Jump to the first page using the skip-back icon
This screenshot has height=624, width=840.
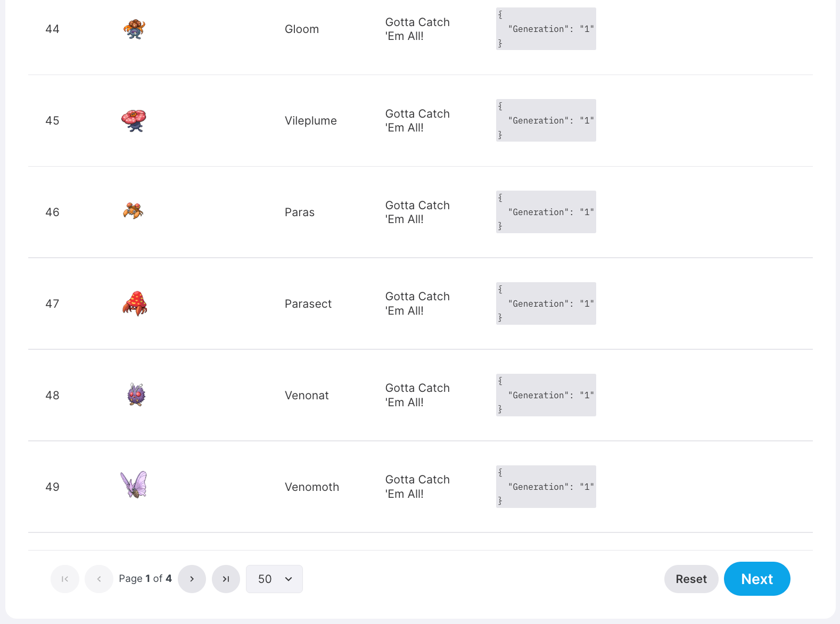pos(64,579)
